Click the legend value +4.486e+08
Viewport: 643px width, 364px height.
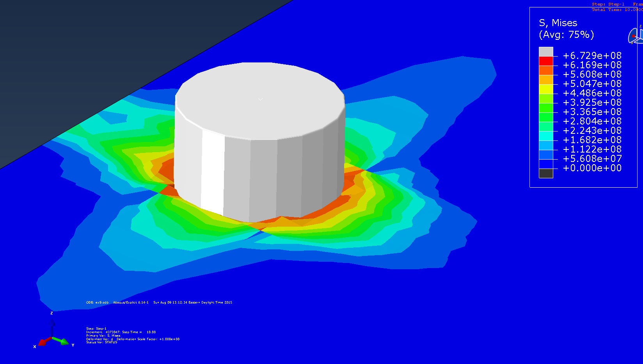592,93
